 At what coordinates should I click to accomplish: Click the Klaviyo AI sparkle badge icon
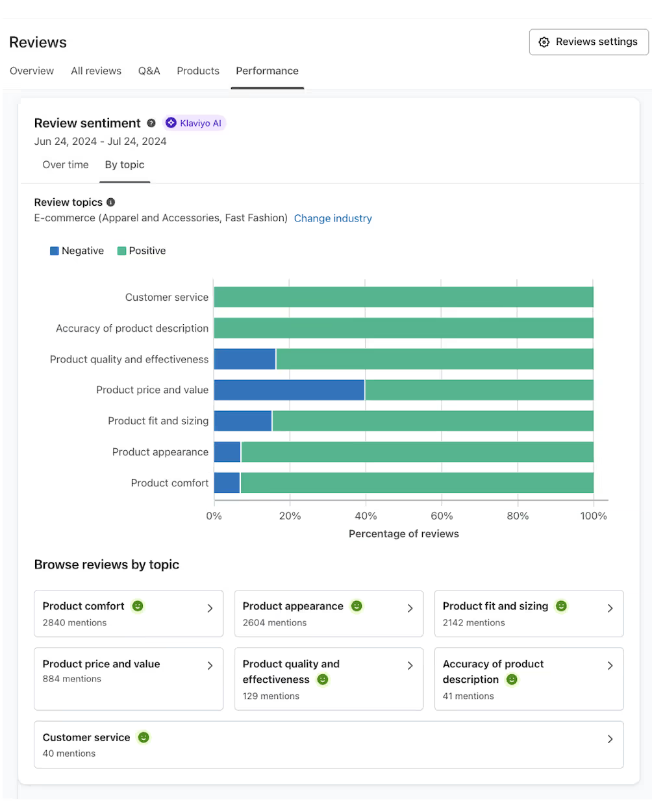[x=171, y=123]
